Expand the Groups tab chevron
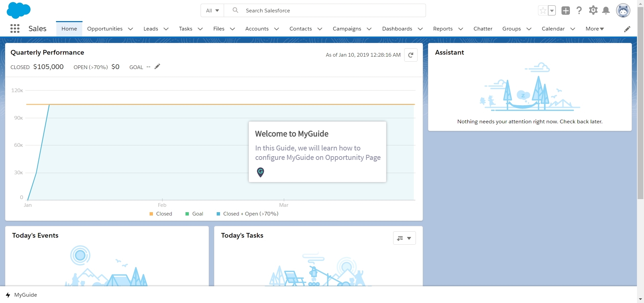 tap(529, 29)
